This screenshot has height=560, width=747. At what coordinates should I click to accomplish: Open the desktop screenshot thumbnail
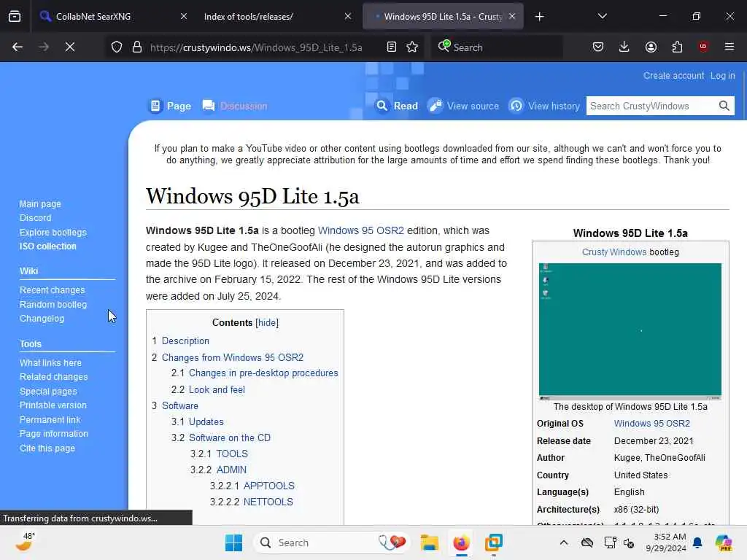[x=630, y=331]
